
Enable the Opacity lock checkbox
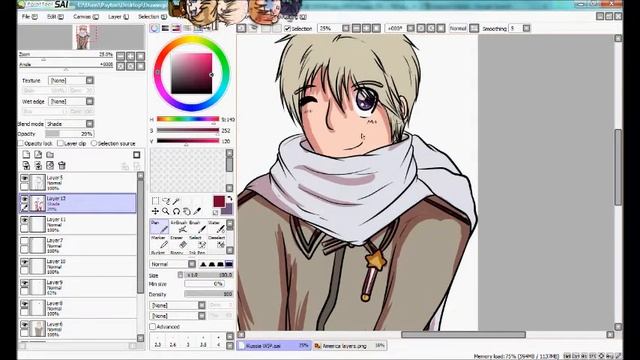coord(21,143)
